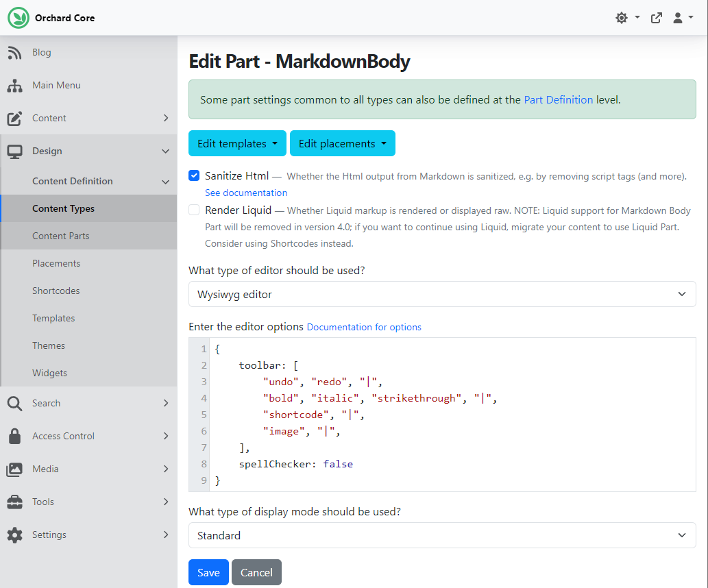Screen dimensions: 708x588
Task: Enable the Render Liquid checkbox
Action: [x=194, y=210]
